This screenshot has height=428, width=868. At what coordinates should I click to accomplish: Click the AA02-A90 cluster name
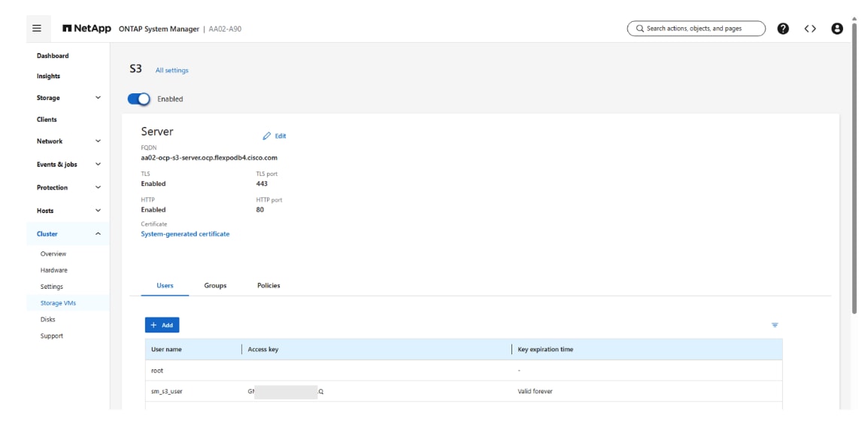tap(225, 29)
